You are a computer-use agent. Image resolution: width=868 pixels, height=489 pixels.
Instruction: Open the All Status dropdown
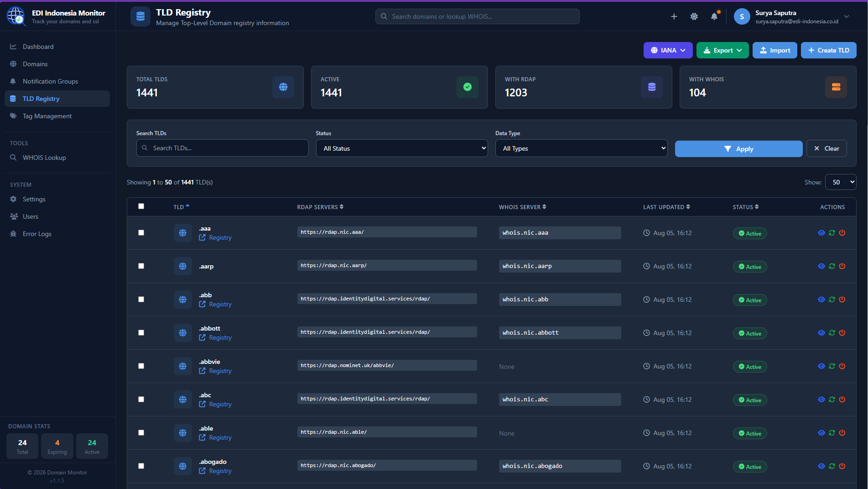coord(401,148)
